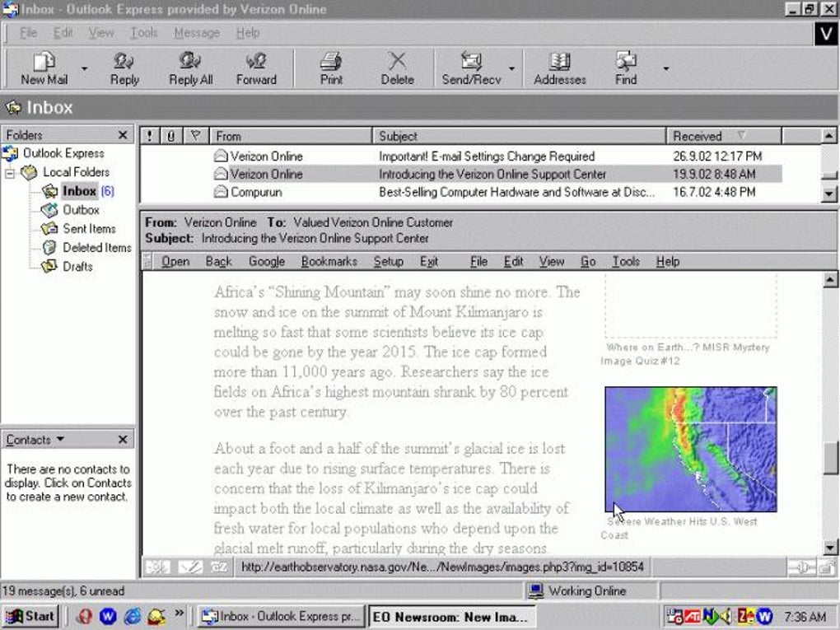Print the selected message

(331, 68)
